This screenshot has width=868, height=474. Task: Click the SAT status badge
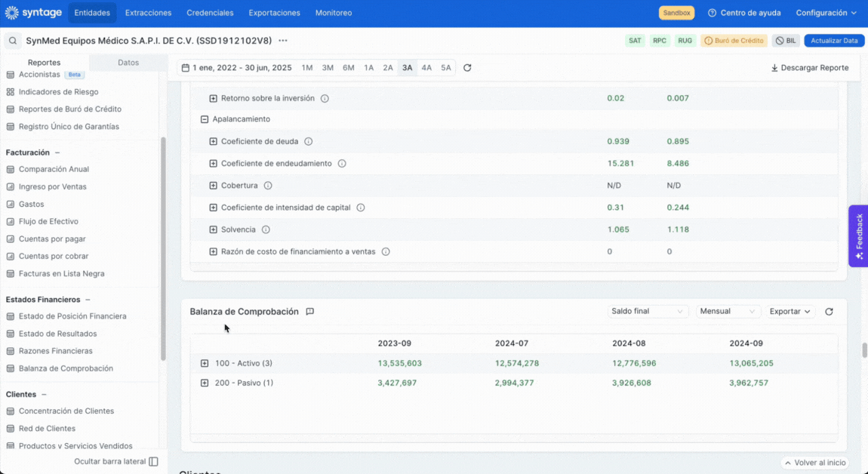point(635,41)
